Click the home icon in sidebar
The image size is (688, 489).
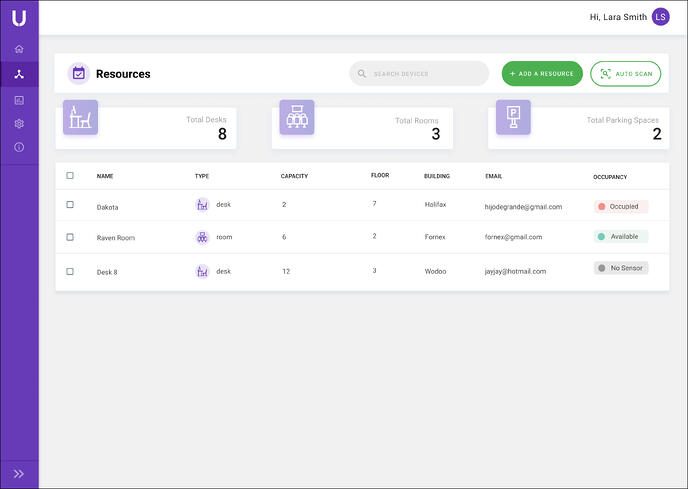click(x=19, y=49)
